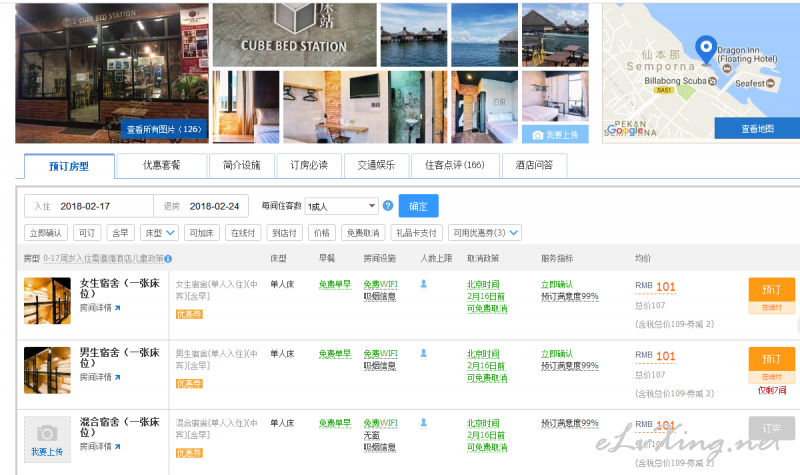Image resolution: width=800 pixels, height=475 pixels.
Task: Click the 我要上传 photo upload button
Action: click(555, 134)
